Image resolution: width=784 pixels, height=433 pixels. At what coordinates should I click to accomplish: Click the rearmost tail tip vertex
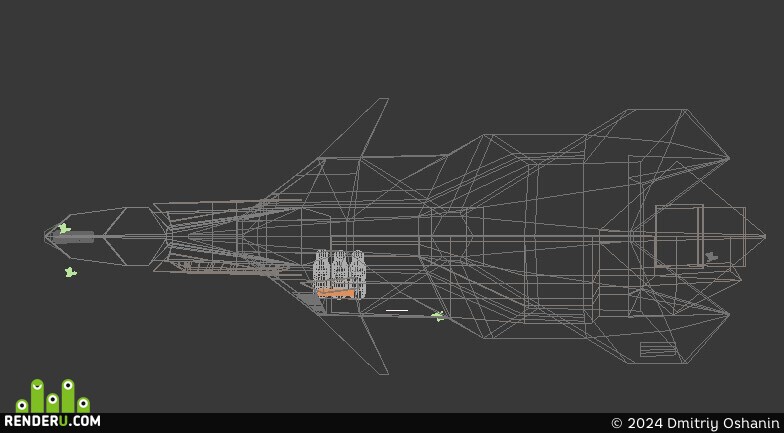pos(764,236)
